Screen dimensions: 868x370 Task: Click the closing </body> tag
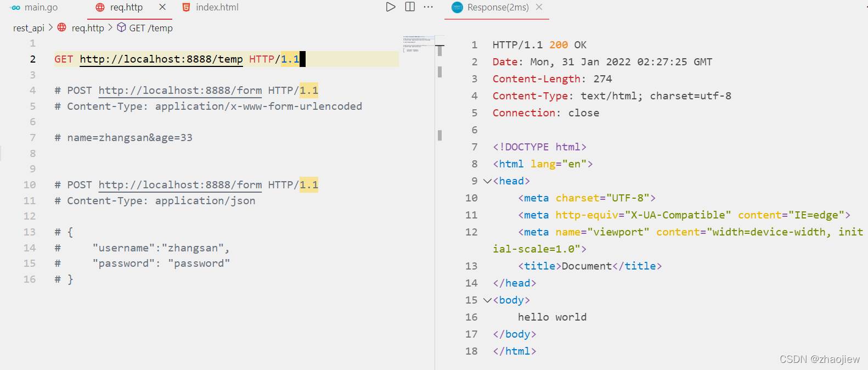tap(514, 334)
